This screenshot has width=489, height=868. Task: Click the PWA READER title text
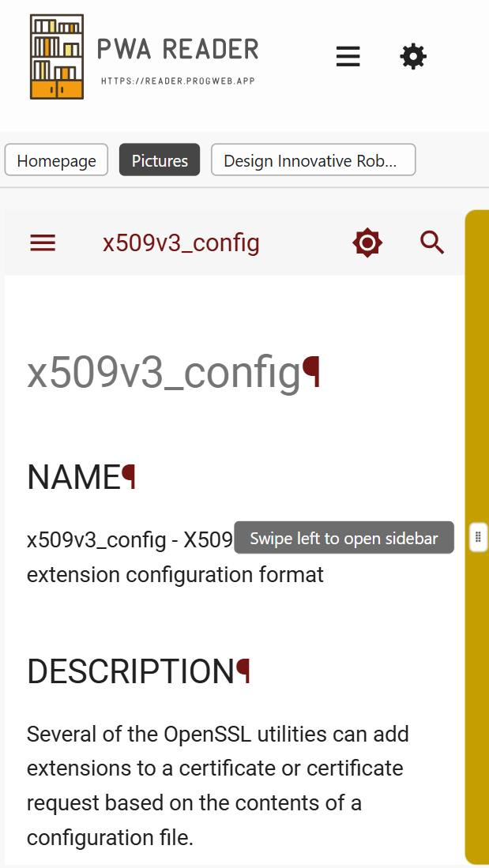(x=178, y=50)
